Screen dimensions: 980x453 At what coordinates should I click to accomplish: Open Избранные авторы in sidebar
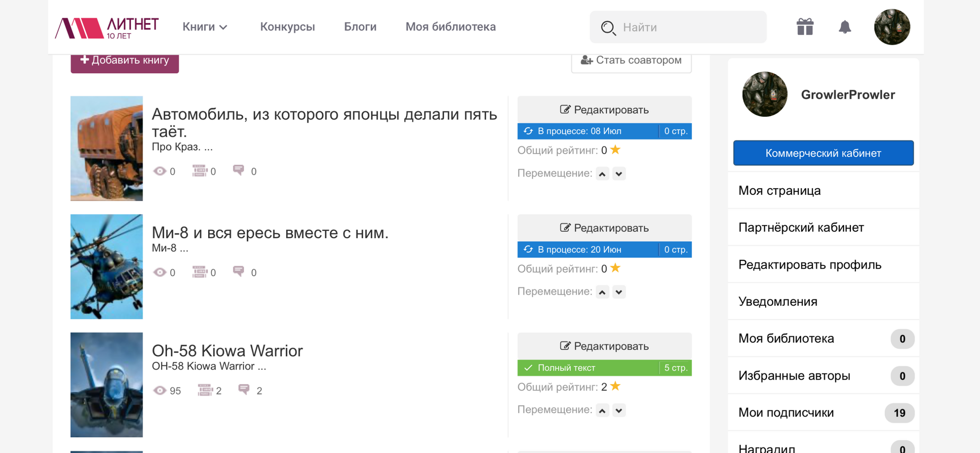824,376
